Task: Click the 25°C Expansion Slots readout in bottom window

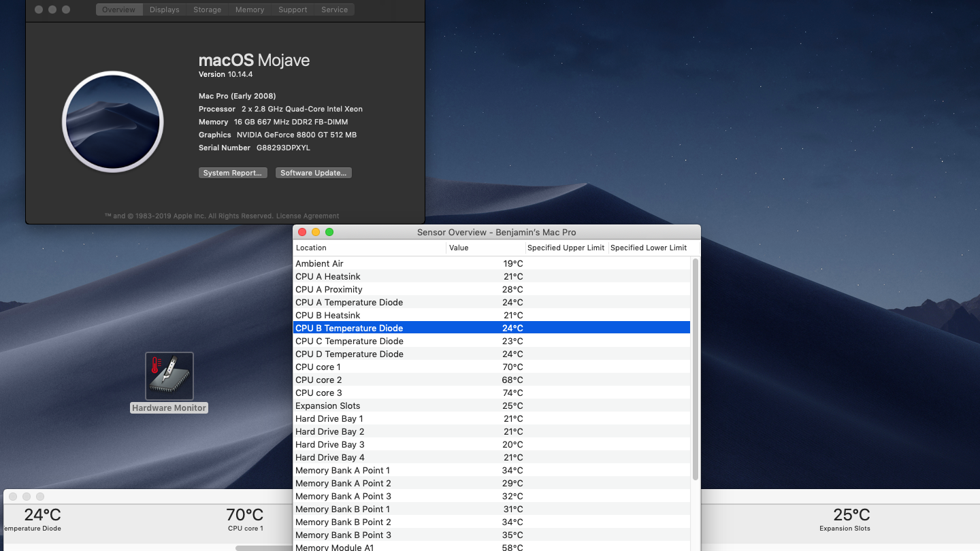Action: pyautogui.click(x=845, y=518)
